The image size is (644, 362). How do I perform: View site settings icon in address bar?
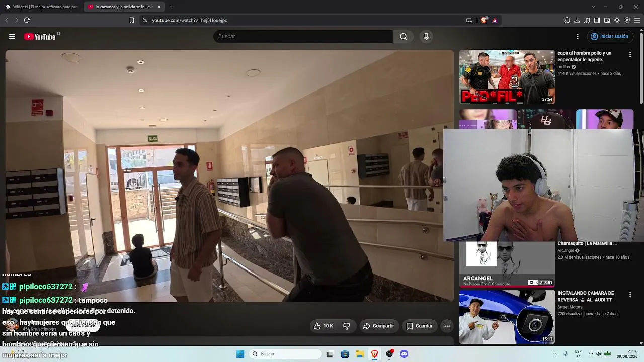145,20
